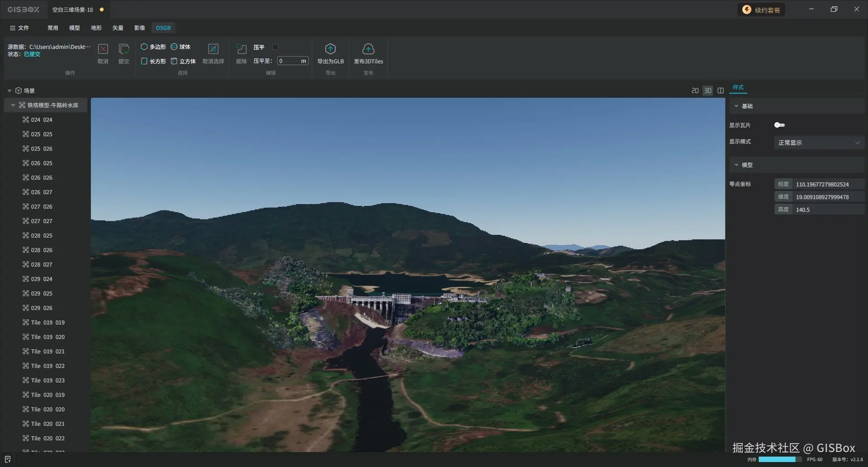868x467 pixels.
Task: Toggle the 显示瓦片 switch
Action: (x=779, y=125)
